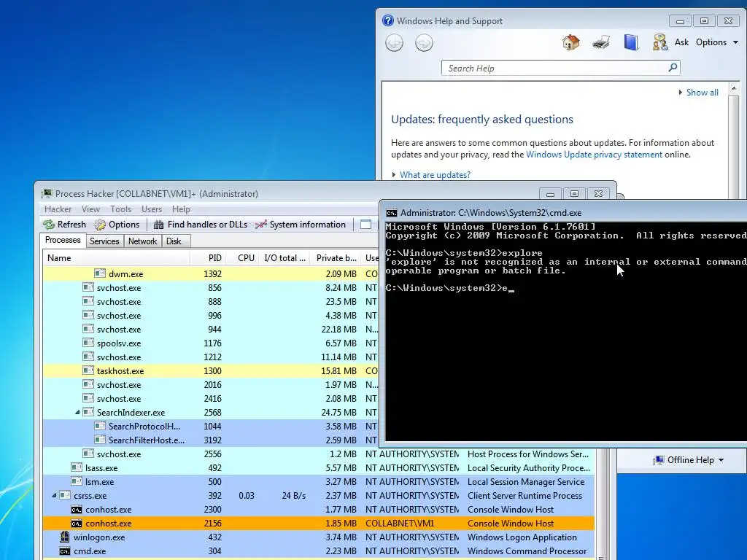
Task: Click the lsass.exe process icon
Action: [76, 467]
